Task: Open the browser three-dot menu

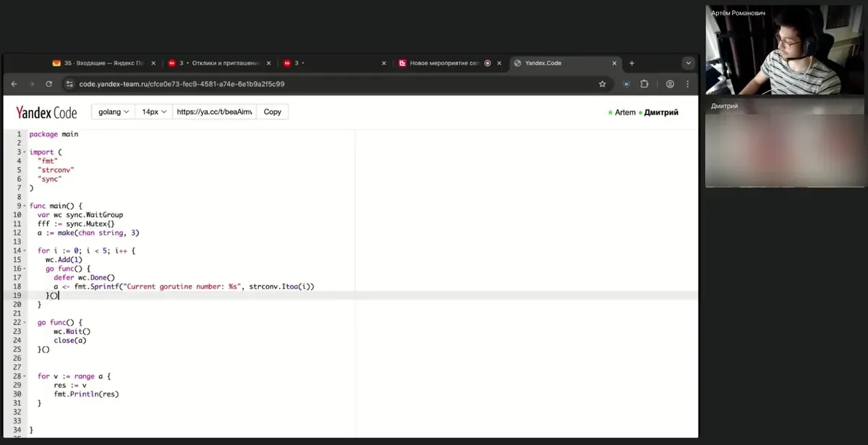Action: (x=687, y=84)
